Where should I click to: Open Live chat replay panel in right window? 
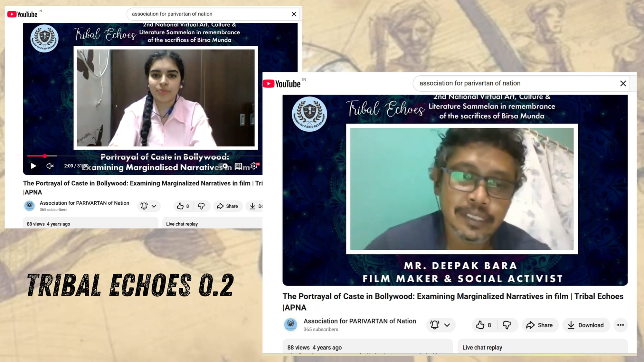tap(482, 348)
